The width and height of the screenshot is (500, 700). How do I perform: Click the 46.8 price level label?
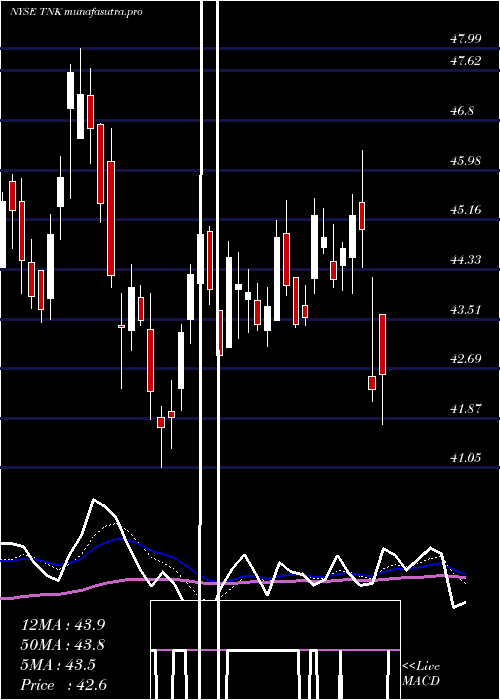(462, 111)
